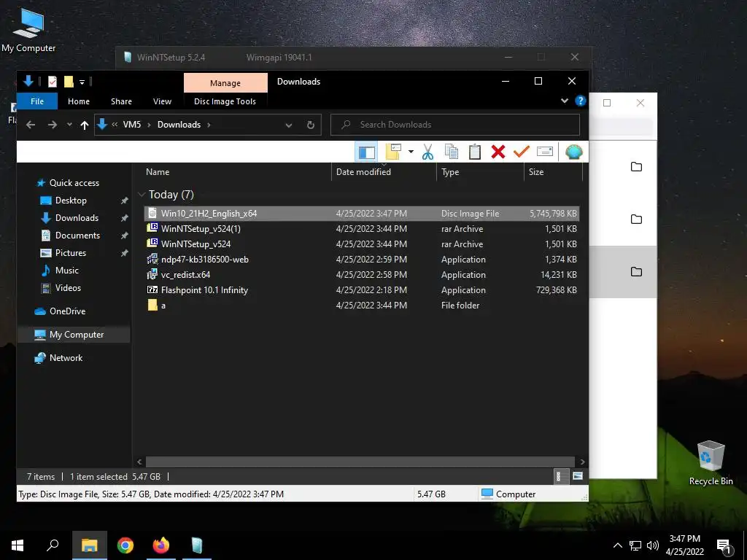This screenshot has height=560, width=747.
Task: Click the rename toolbar icon
Action: [x=545, y=152]
